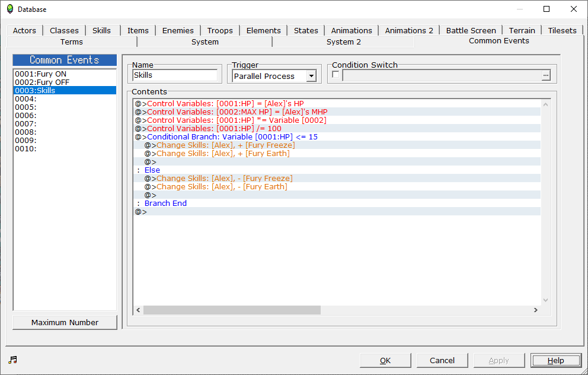588x375 pixels.
Task: Select empty common event 0004
Action: pos(65,98)
